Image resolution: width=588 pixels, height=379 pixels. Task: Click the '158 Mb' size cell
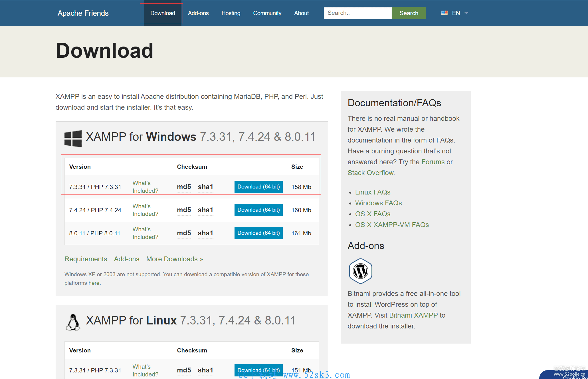(x=301, y=187)
